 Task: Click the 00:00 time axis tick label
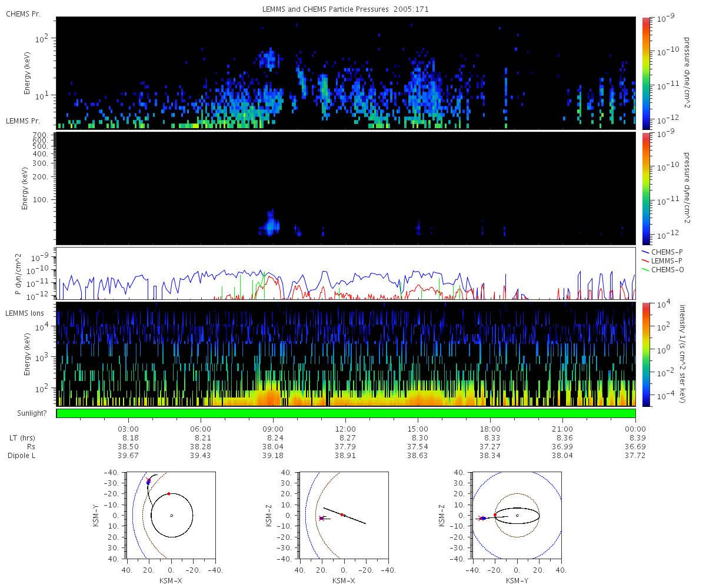coord(635,429)
